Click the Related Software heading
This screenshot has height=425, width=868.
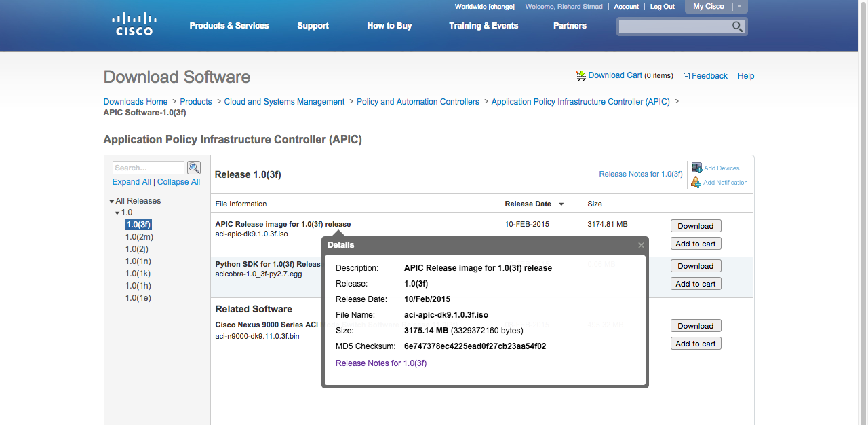pyautogui.click(x=254, y=309)
